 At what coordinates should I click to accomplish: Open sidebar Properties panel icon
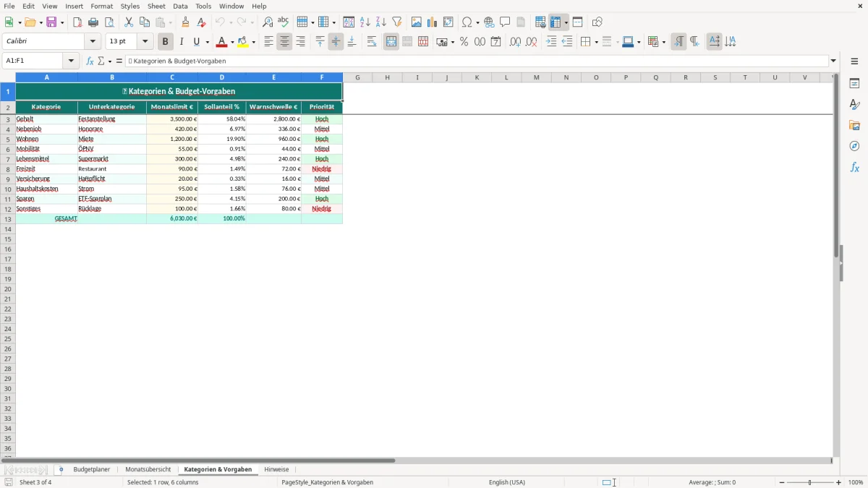click(x=854, y=83)
